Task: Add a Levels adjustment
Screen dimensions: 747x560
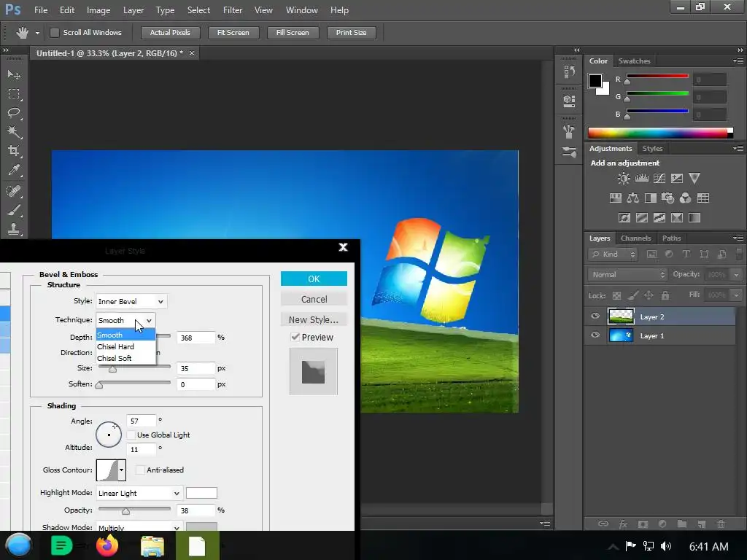Action: 642,179
